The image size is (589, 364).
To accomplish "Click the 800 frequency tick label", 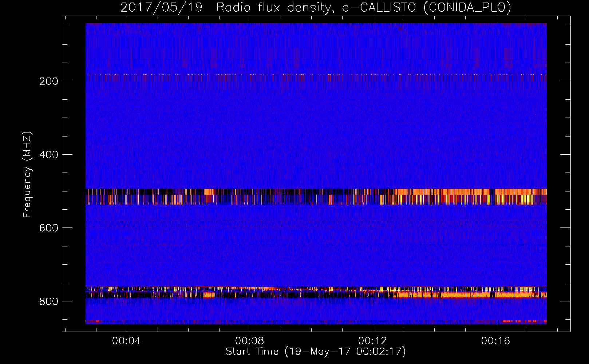I will [49, 301].
